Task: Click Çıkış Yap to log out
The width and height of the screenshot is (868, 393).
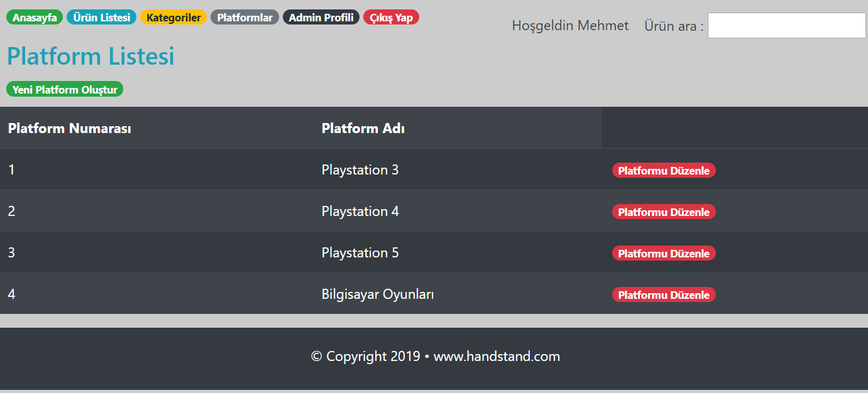Action: point(391,18)
